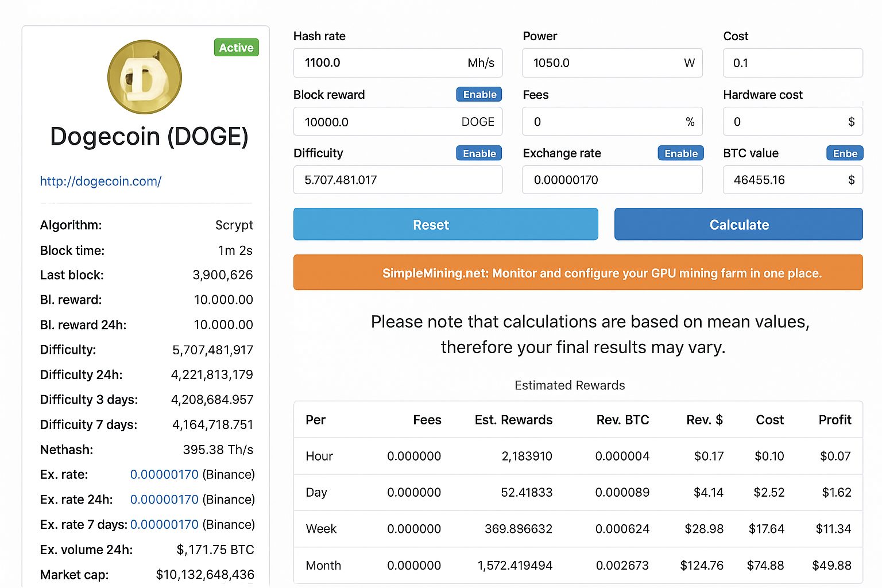This screenshot has height=588, width=882.
Task: Click the Week Est. Rewards value 369.886632
Action: coord(519,529)
